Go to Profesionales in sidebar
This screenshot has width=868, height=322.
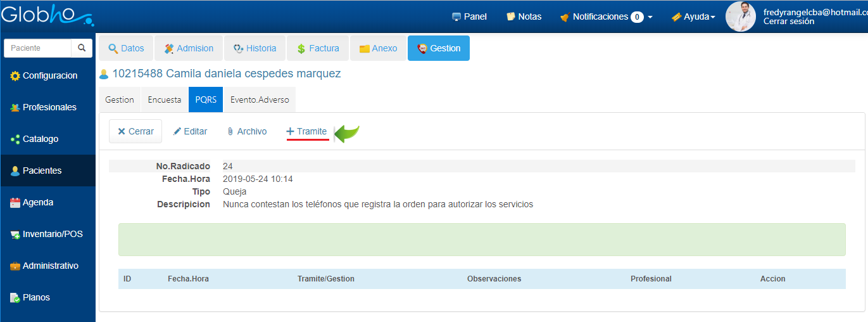click(x=48, y=108)
